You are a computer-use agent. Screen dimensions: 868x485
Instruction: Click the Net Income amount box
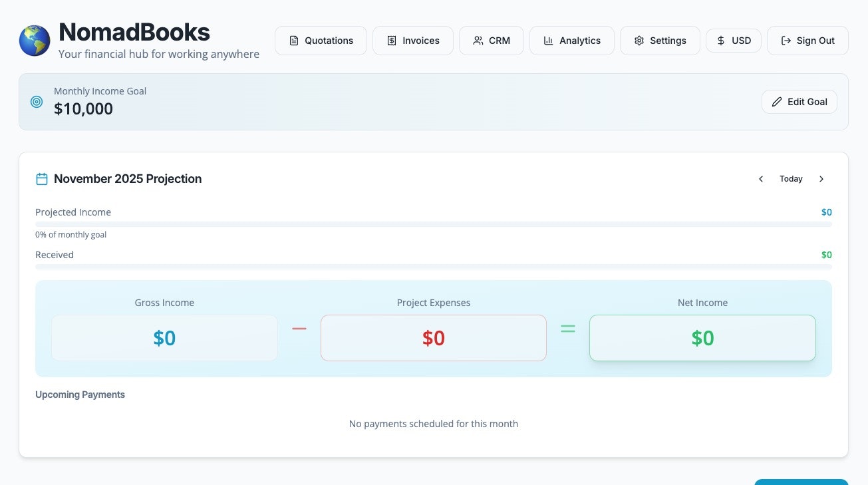[702, 338]
